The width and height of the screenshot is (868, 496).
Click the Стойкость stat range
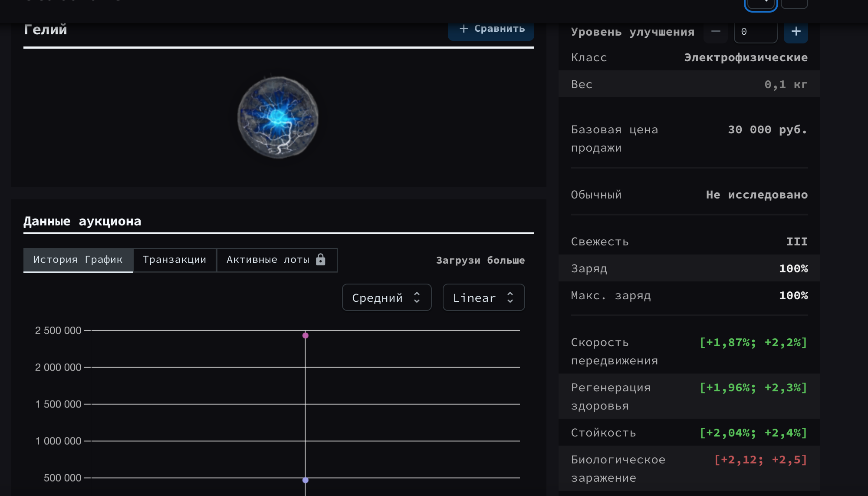pos(753,433)
